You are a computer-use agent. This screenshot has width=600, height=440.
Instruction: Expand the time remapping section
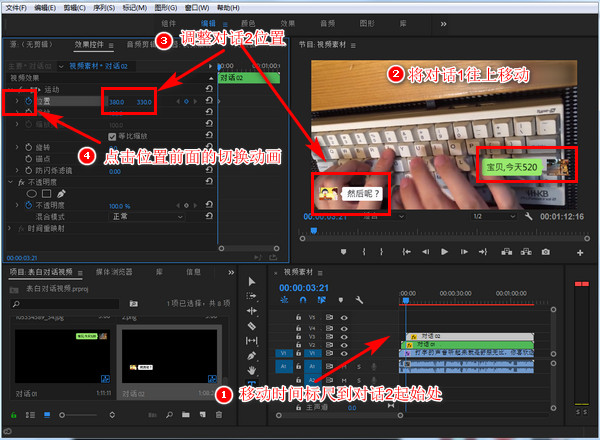point(9,228)
